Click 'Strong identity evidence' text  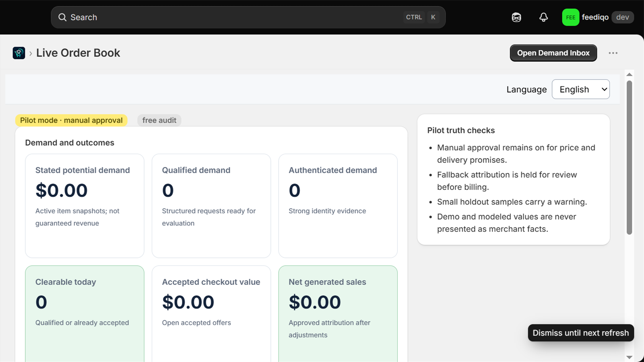pyautogui.click(x=327, y=211)
